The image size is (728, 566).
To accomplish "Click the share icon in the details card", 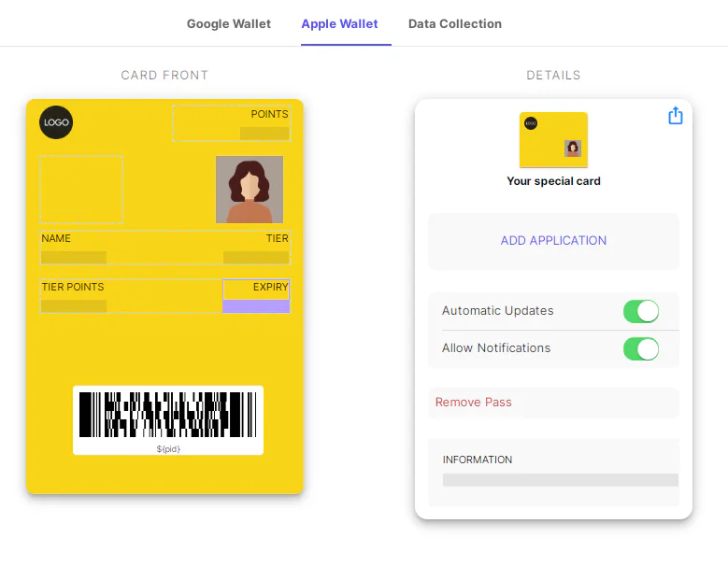I will pyautogui.click(x=675, y=116).
